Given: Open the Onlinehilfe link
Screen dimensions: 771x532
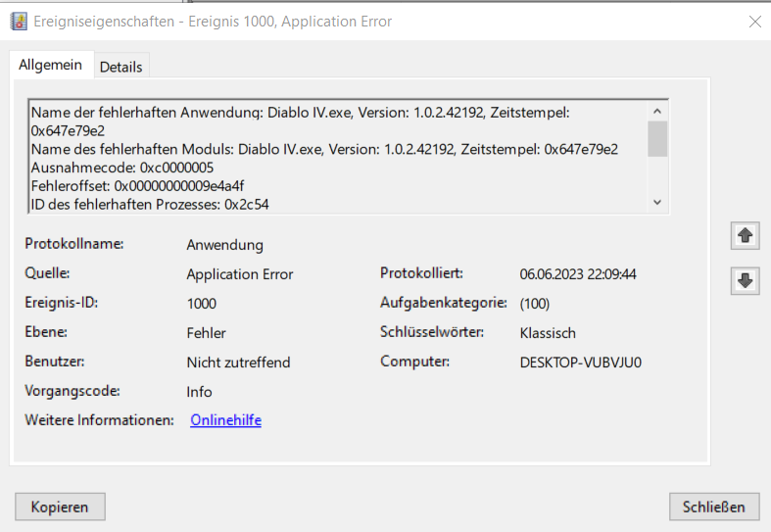Looking at the screenshot, I should coord(225,420).
